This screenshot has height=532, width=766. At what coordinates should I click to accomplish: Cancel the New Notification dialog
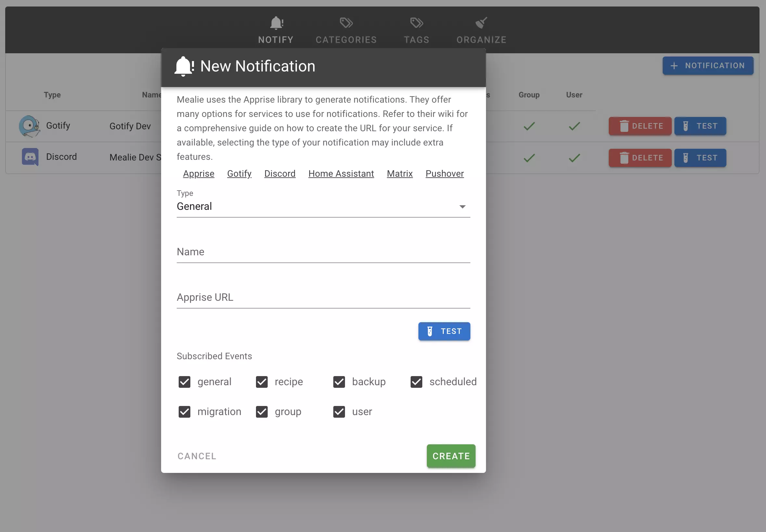coord(197,456)
